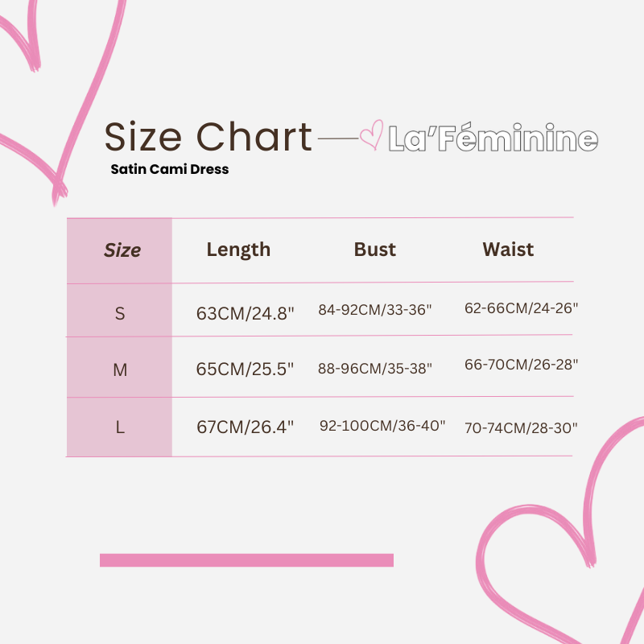Click the 92-100CM/36-40" bust cell
This screenshot has width=644, height=644.
[382, 425]
